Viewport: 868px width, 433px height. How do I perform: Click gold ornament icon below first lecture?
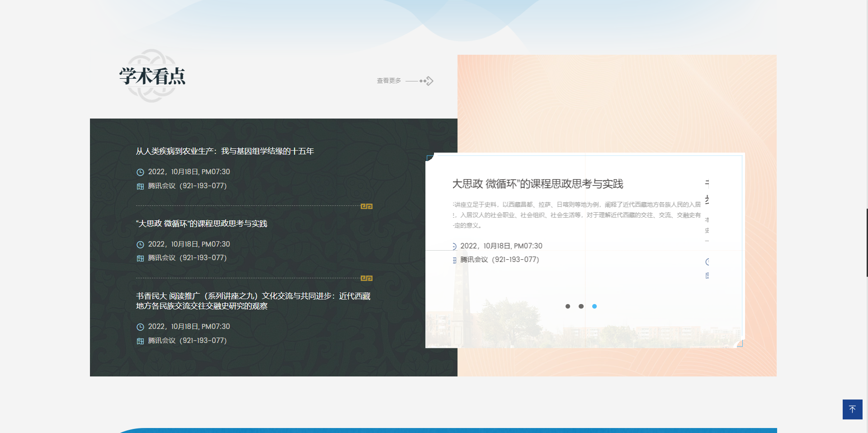[367, 206]
